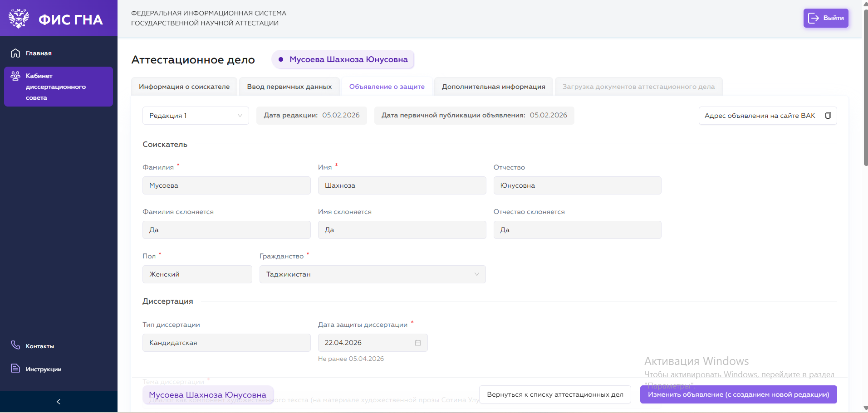Copy the ВАК announcement address icon
Screen dimensions: 868x413
[x=828, y=116]
